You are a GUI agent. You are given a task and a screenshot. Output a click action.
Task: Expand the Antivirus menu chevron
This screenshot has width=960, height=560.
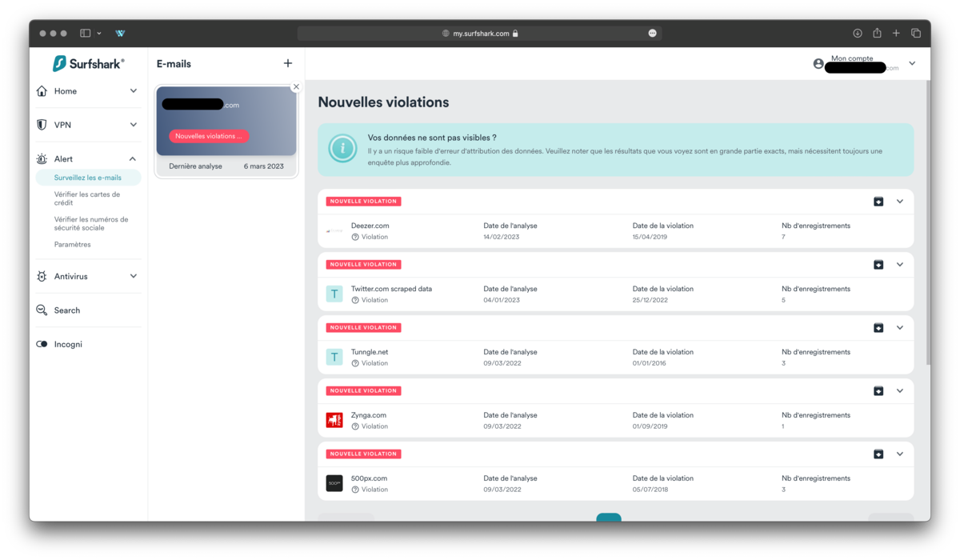point(134,276)
